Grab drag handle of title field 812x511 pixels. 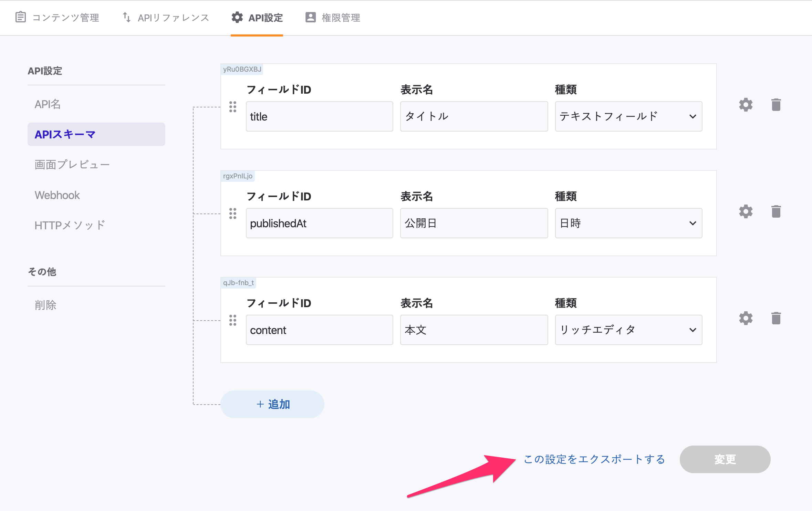tap(233, 107)
